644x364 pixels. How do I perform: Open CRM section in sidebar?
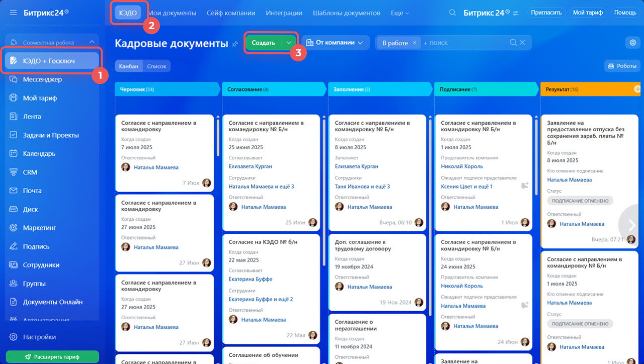pos(30,172)
